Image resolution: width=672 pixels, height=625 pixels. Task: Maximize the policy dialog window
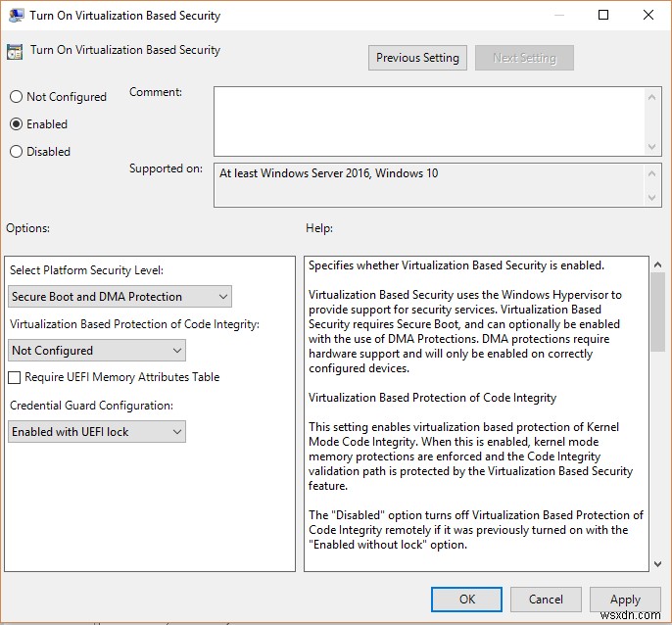tap(603, 15)
